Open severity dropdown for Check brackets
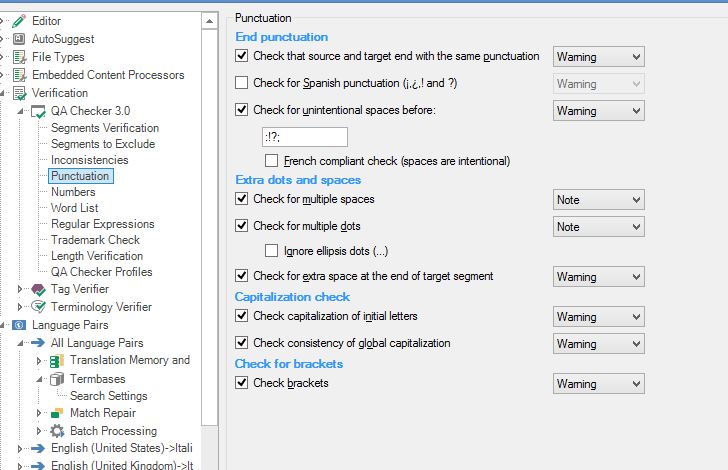Image resolution: width=728 pixels, height=470 pixels. click(x=598, y=384)
